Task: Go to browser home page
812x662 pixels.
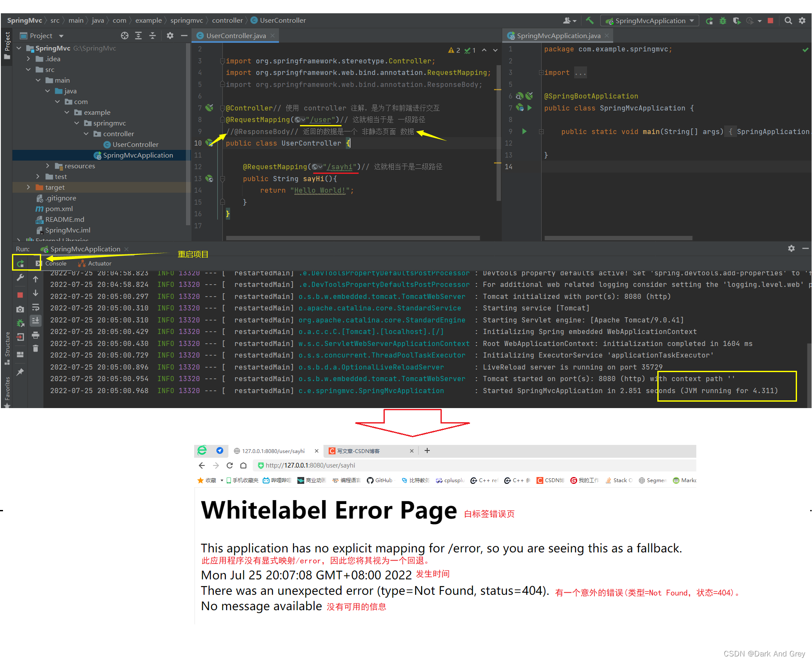Action: click(243, 465)
